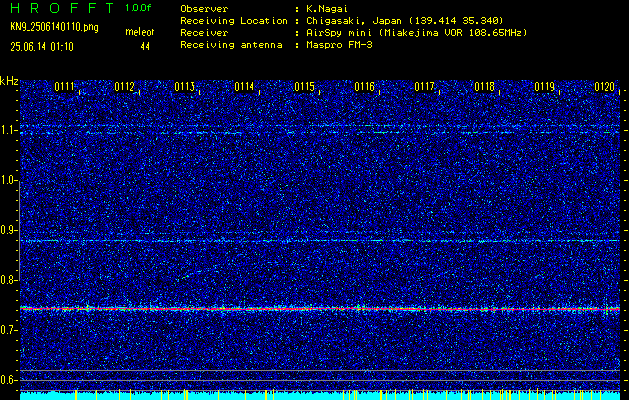Screen dimensions: 629x400
Task: Click the date stamp 25.06.14 01:10
Action: tap(42, 47)
